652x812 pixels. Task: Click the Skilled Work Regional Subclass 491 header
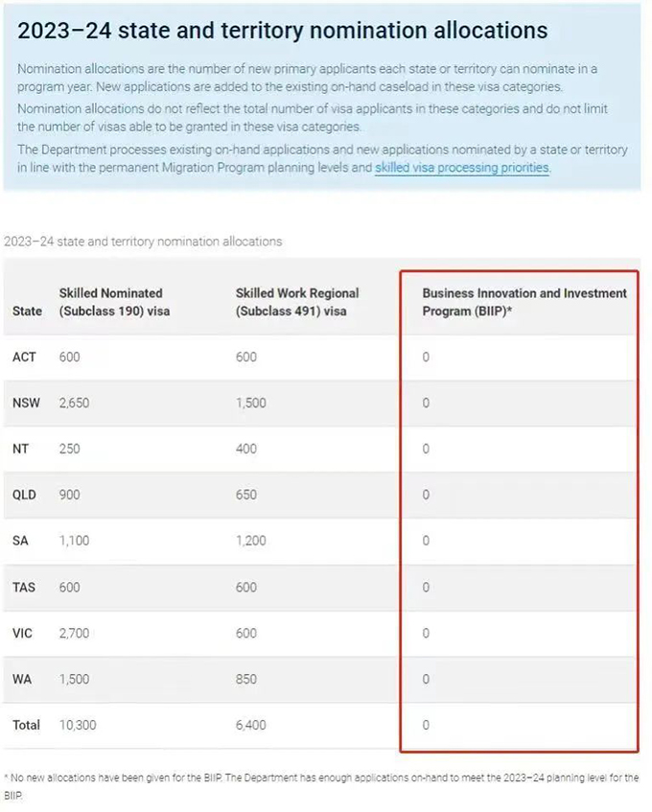[297, 302]
